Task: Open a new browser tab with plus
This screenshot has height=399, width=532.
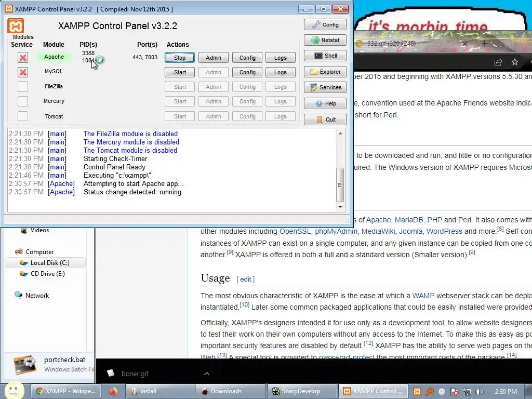Action: (484, 44)
